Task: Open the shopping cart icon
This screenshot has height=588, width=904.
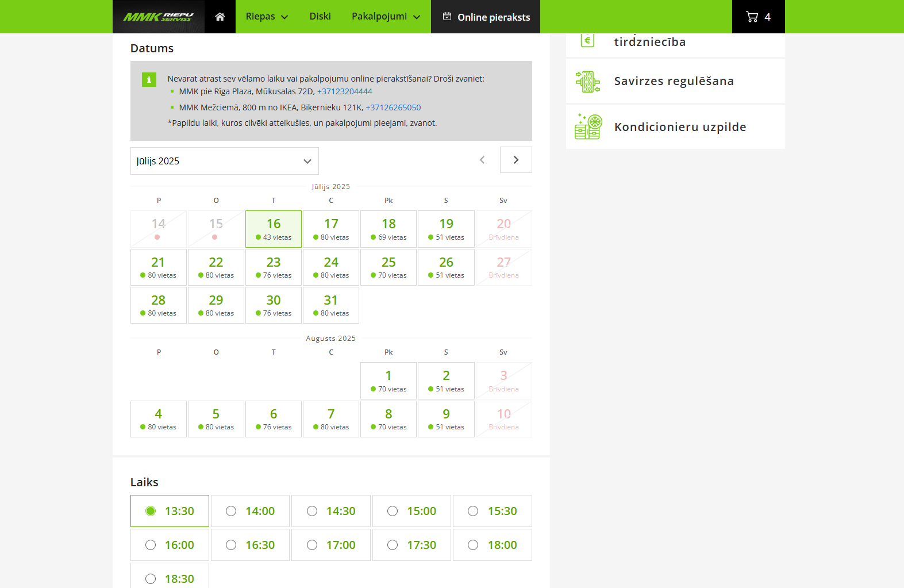Action: (x=752, y=17)
